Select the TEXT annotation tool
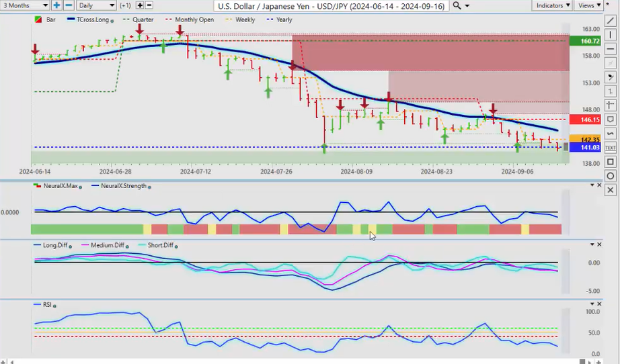 pyautogui.click(x=610, y=148)
